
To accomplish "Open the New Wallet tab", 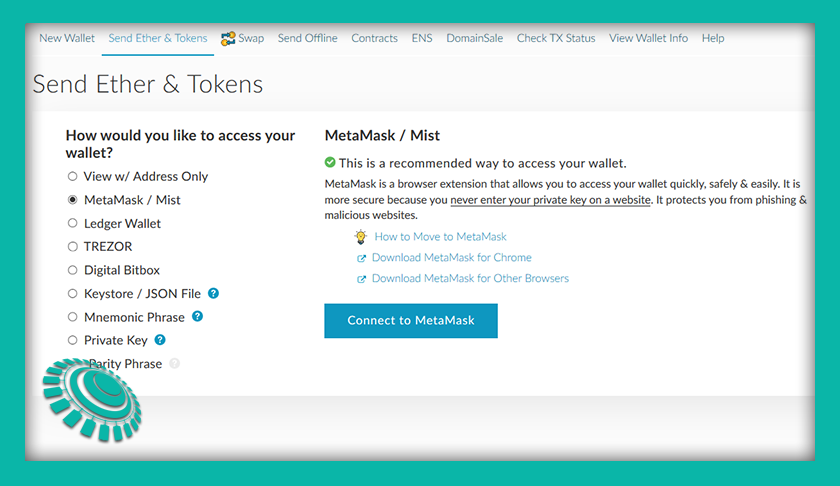I will pyautogui.click(x=67, y=38).
